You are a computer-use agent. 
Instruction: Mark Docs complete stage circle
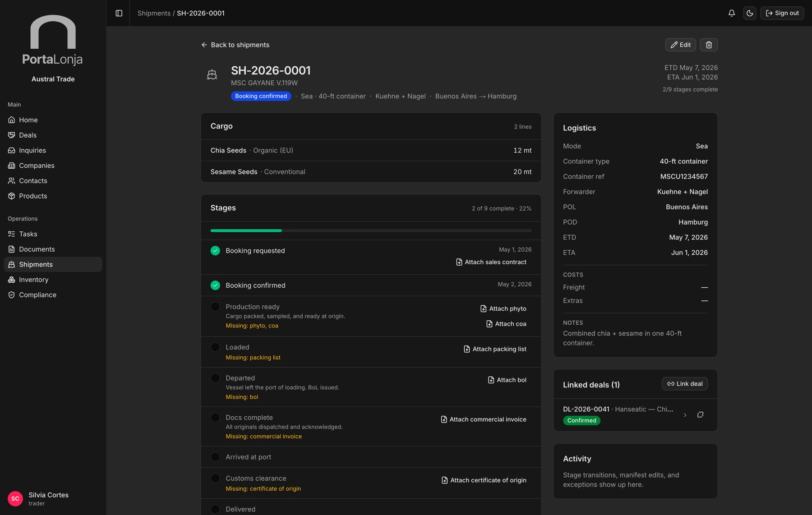pyautogui.click(x=215, y=418)
